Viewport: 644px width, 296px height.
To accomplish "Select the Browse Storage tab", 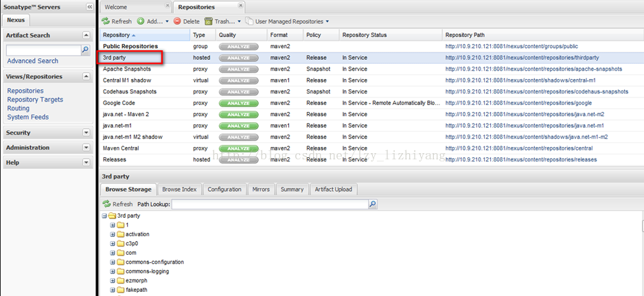I will coord(128,189).
